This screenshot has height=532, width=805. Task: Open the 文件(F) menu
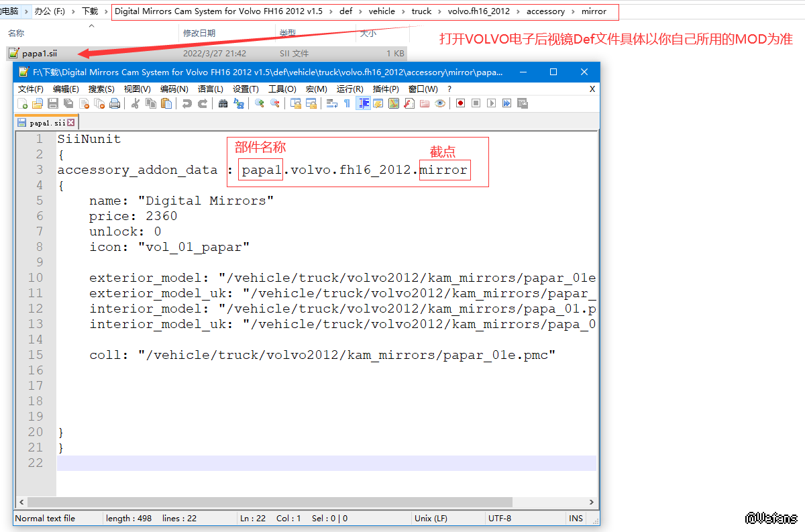31,89
